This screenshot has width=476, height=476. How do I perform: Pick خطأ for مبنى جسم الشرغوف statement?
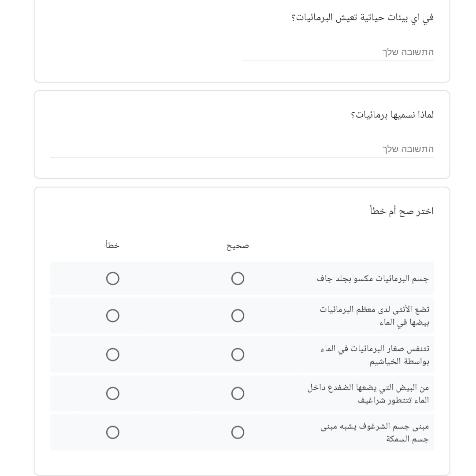pyautogui.click(x=113, y=432)
